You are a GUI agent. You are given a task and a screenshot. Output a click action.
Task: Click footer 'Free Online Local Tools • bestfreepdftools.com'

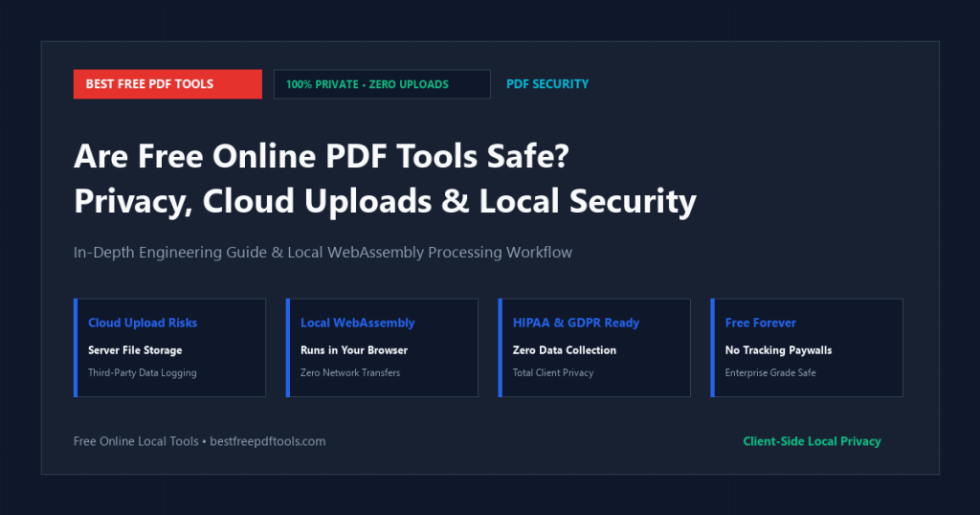199,441
